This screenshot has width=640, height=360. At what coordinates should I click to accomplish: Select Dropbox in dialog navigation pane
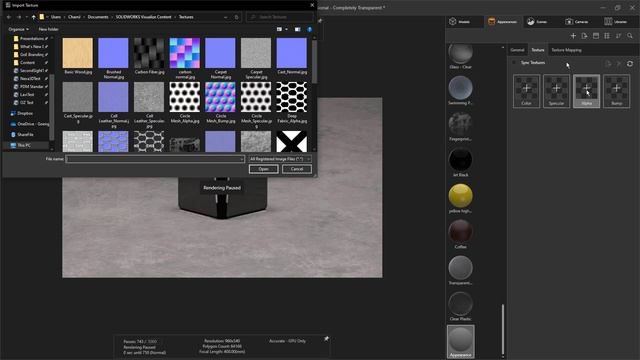point(22,113)
